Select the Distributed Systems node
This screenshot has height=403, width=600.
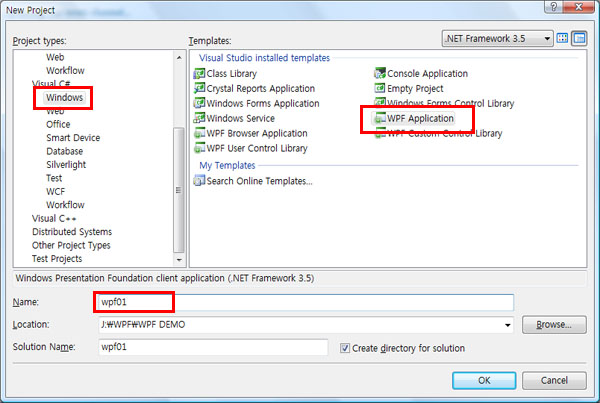(x=72, y=232)
